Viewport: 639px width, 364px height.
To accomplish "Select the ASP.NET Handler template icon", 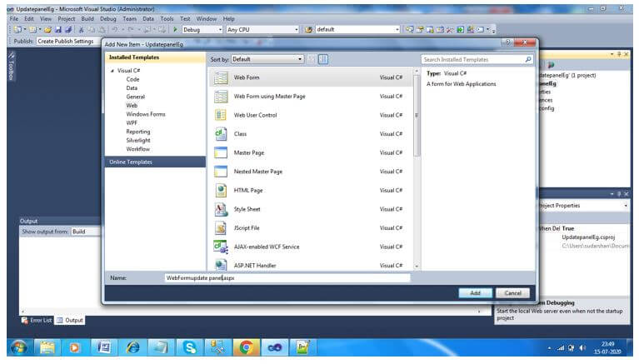I will (221, 265).
